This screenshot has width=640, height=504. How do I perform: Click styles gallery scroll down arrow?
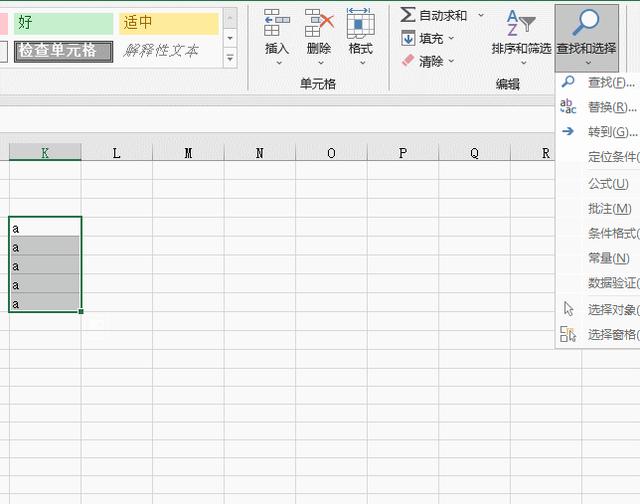tap(230, 38)
